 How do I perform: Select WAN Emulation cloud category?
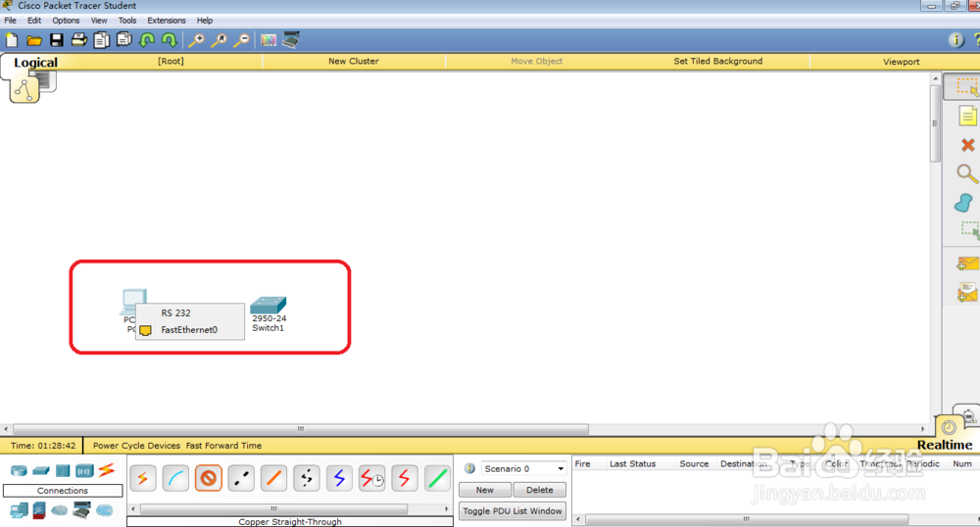pyautogui.click(x=60, y=510)
